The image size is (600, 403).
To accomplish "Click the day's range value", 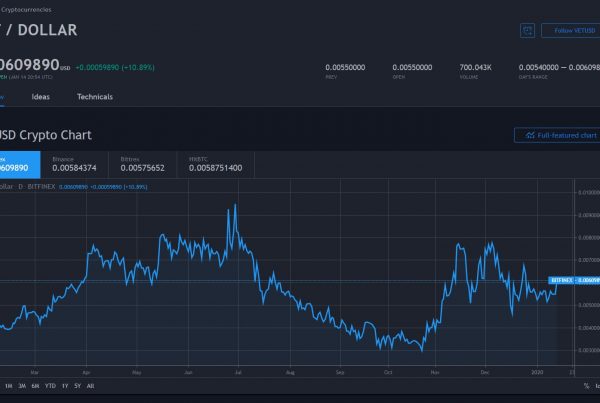I will point(559,67).
